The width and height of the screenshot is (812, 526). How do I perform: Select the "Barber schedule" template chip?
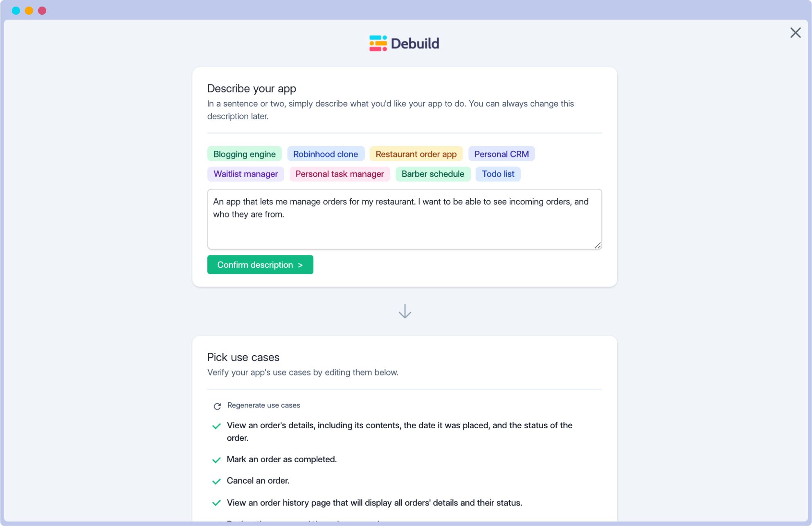coord(433,174)
